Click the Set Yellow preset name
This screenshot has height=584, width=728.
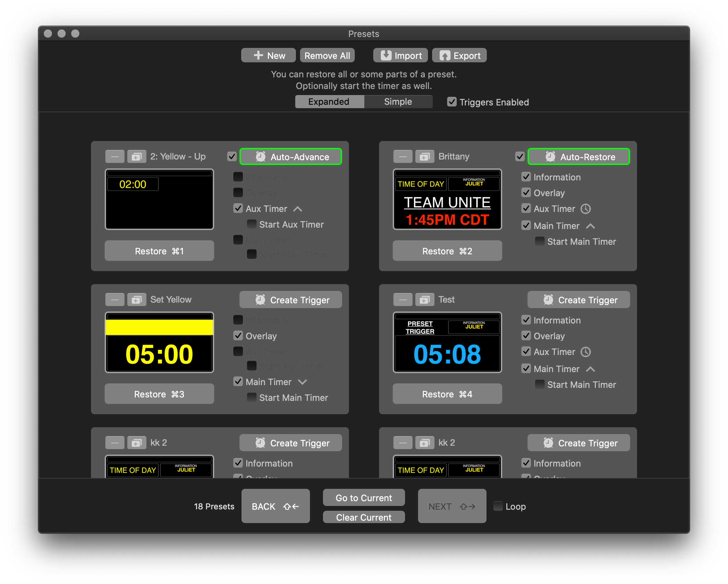click(x=171, y=300)
